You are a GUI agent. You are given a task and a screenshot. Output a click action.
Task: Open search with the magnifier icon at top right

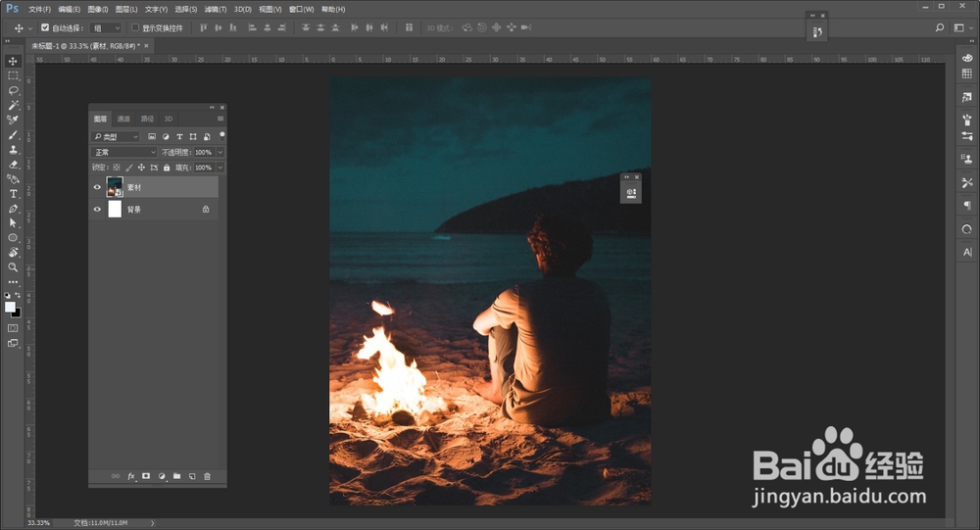[x=940, y=27]
